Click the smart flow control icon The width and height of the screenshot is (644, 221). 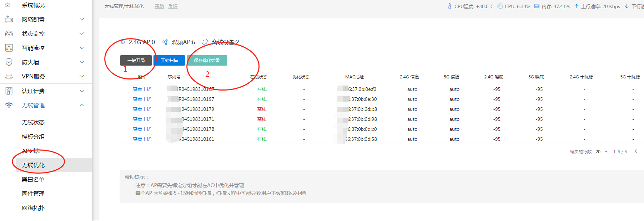[x=9, y=48]
